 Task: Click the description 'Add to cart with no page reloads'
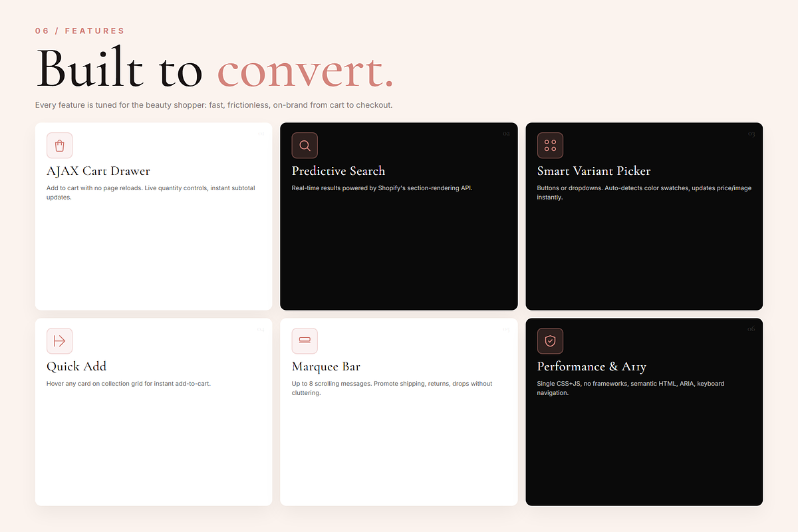tap(151, 193)
